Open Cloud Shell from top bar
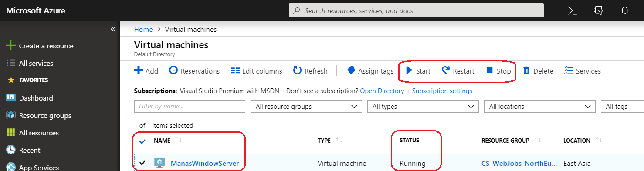The image size is (644, 171). click(573, 10)
